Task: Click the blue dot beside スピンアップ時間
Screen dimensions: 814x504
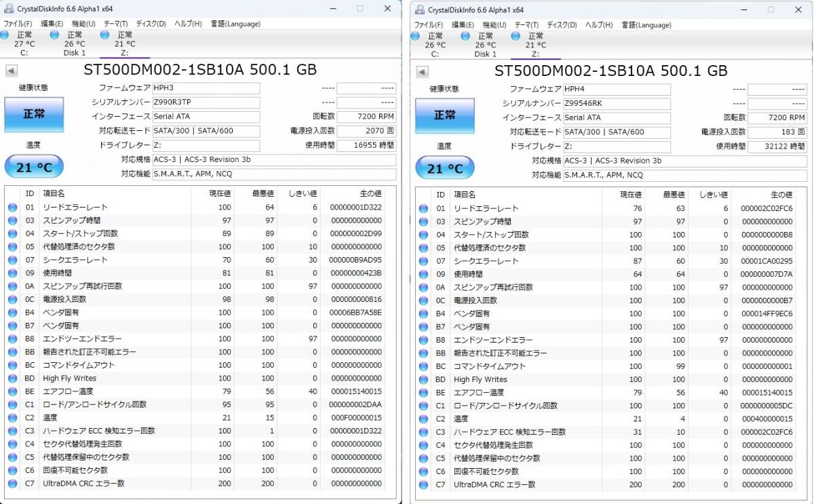Action: pyautogui.click(x=14, y=220)
